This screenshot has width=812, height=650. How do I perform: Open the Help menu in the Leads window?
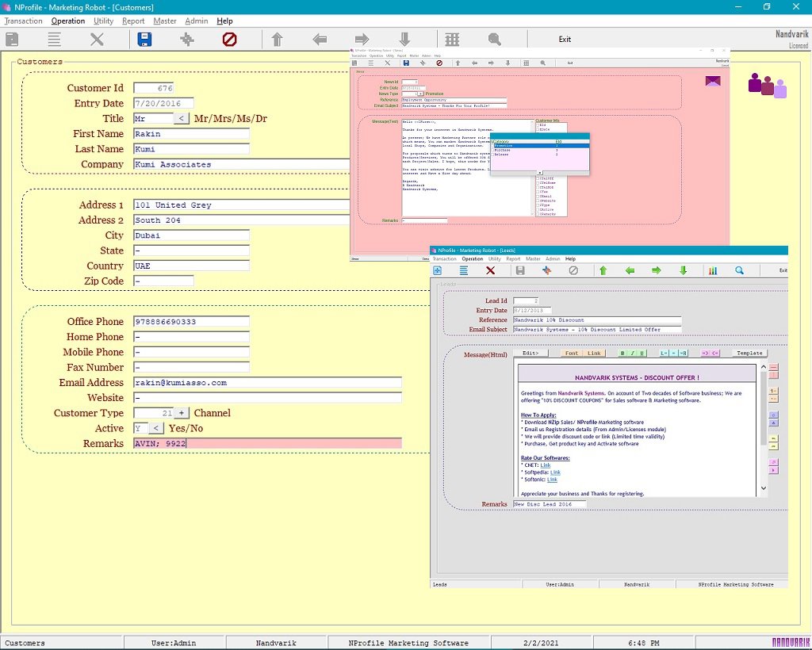tap(570, 258)
